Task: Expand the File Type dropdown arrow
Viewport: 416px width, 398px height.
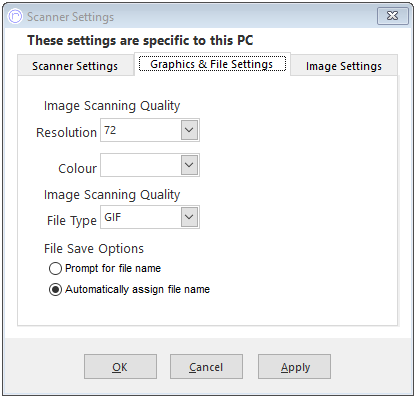Action: (x=189, y=217)
